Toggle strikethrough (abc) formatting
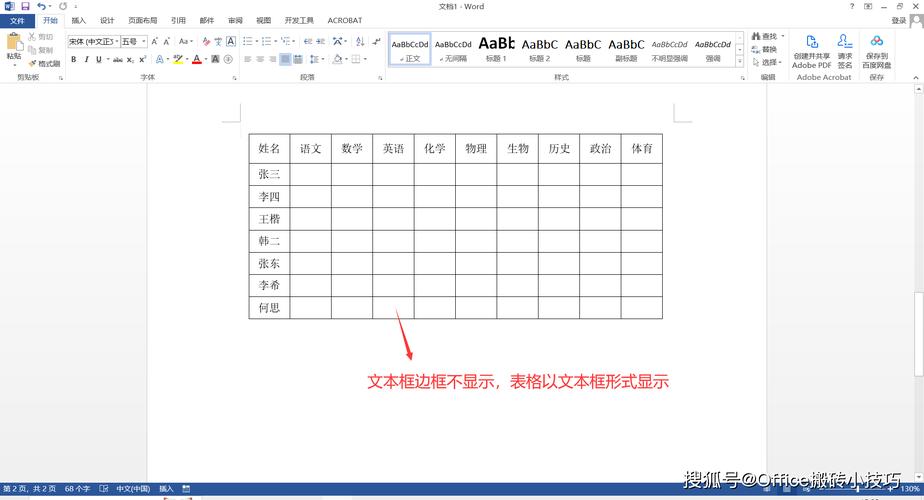 (x=118, y=59)
